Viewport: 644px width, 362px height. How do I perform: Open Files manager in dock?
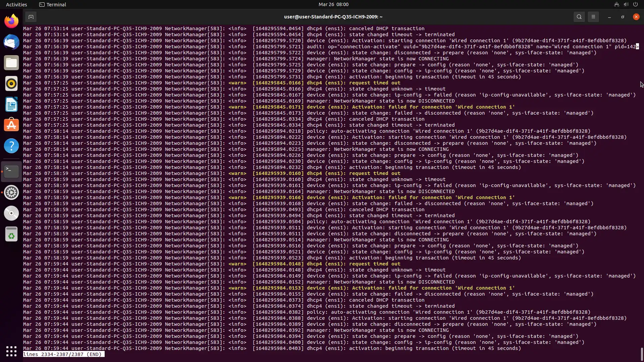click(x=11, y=63)
